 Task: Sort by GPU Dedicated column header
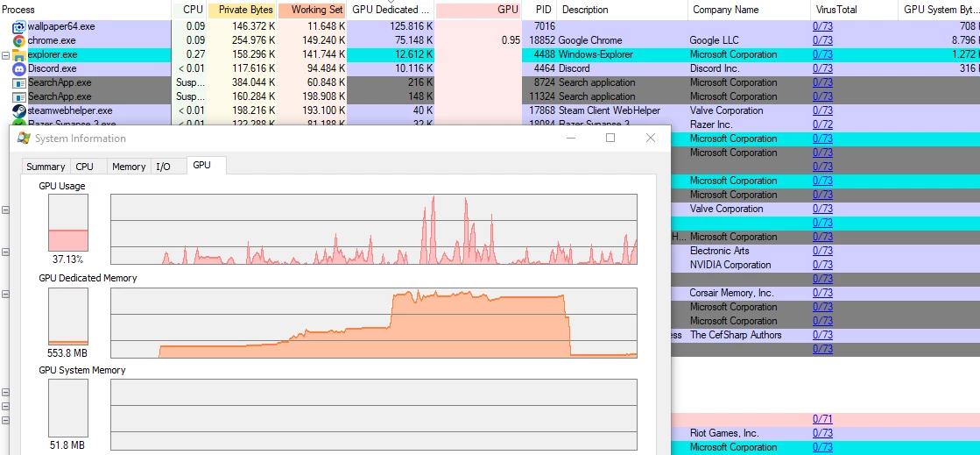click(391, 10)
